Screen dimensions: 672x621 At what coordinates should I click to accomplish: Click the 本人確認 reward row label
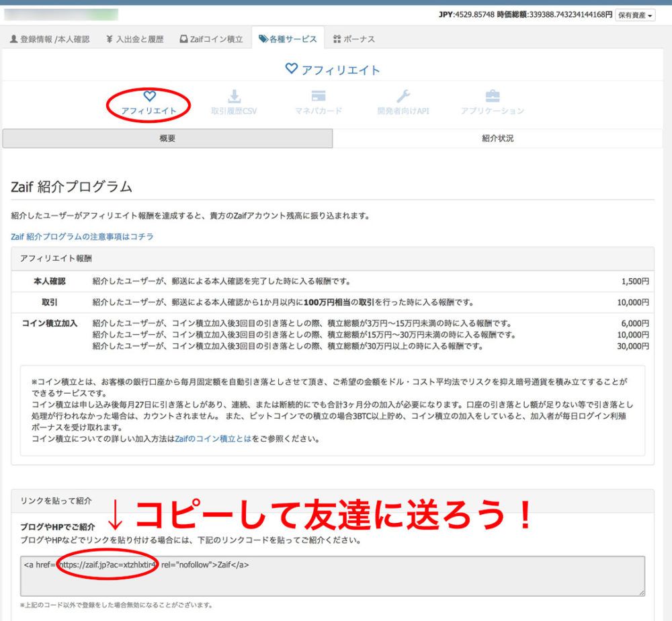coord(49,281)
